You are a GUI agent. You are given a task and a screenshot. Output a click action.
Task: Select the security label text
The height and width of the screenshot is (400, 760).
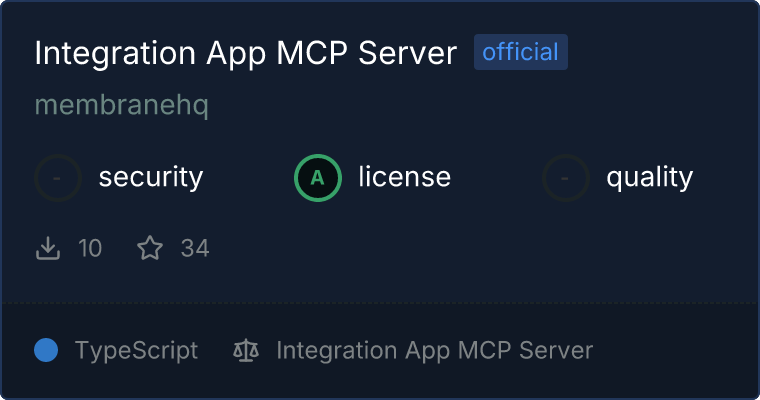coord(150,178)
